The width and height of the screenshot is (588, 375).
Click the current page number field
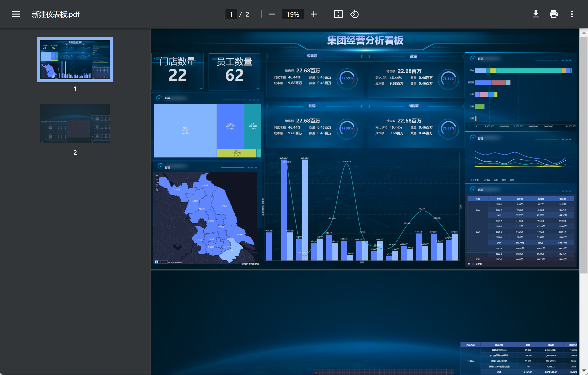(231, 14)
